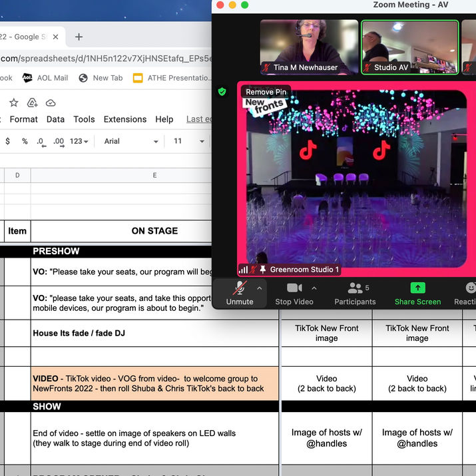
Task: Click signal bars icon on Greenroom Studio 1
Action: point(243,270)
